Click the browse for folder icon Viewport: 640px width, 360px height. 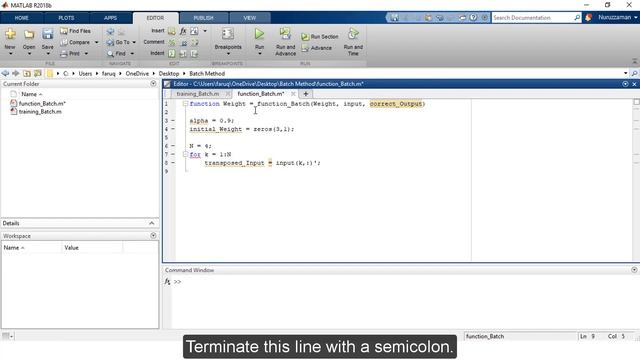coord(38,73)
